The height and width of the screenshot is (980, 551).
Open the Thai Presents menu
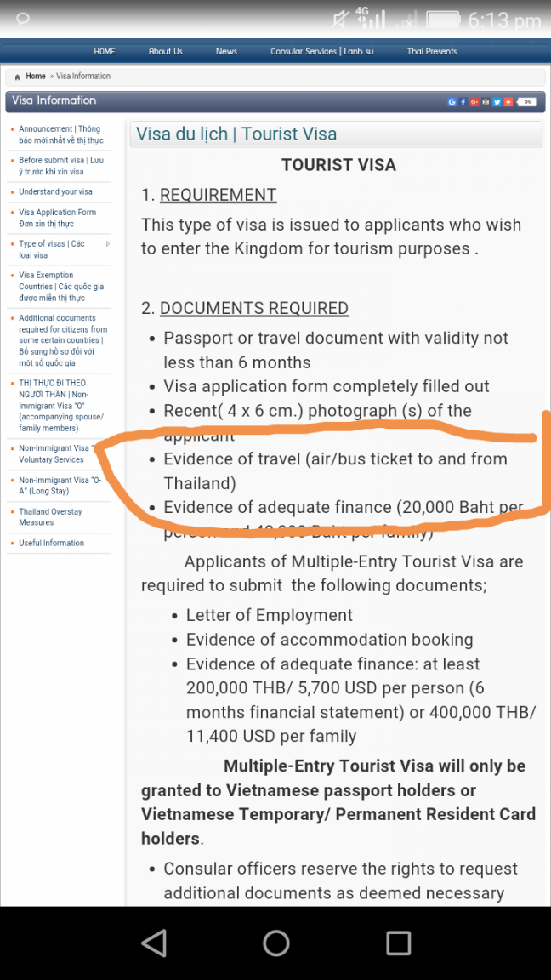[432, 51]
